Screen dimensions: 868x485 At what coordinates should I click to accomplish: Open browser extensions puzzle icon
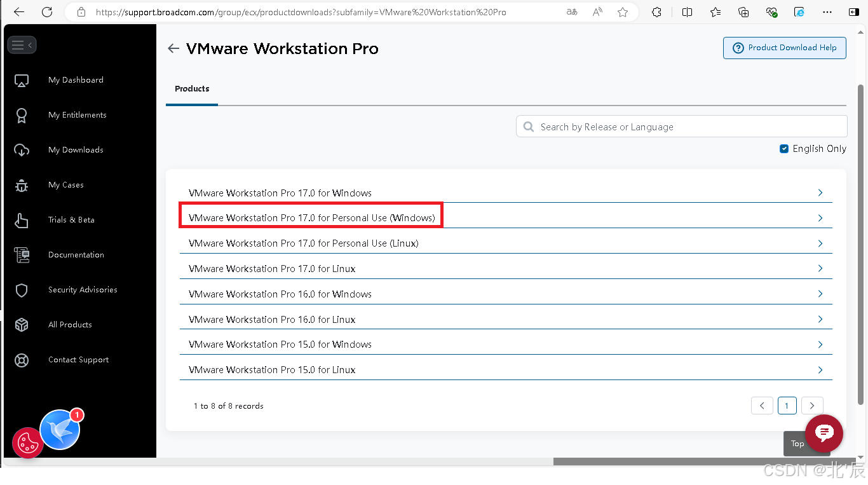click(x=657, y=12)
